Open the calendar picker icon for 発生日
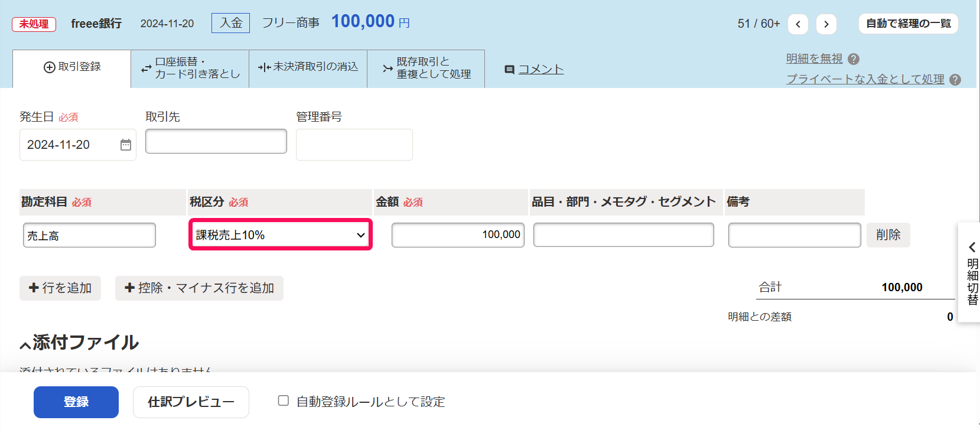980x430 pixels. 126,145
